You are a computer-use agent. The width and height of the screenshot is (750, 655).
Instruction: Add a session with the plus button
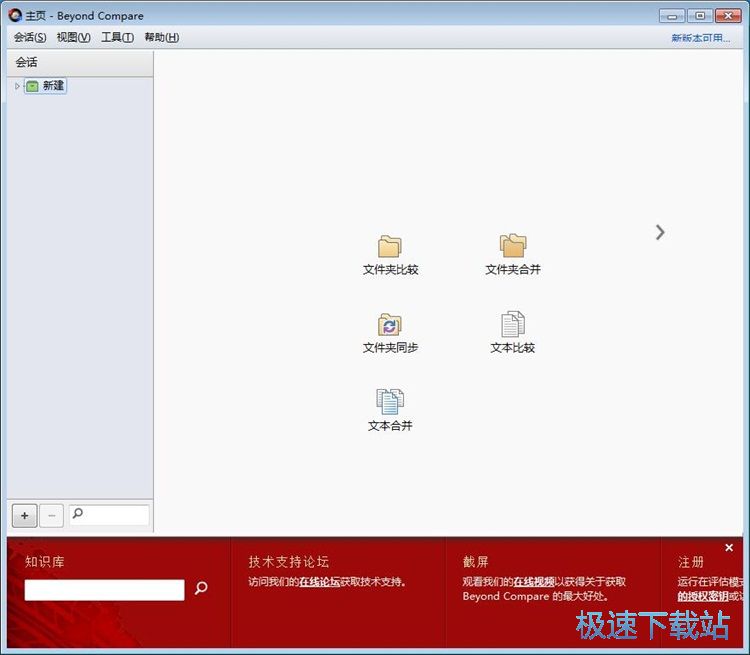click(x=24, y=516)
